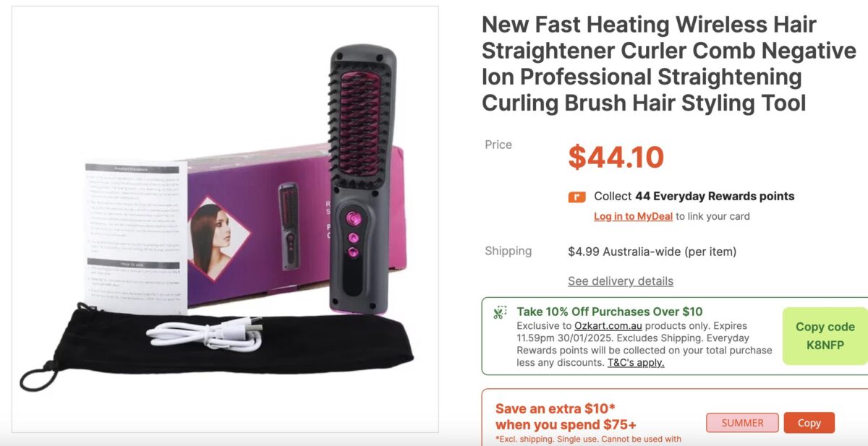The height and width of the screenshot is (446, 868).
Task: Click the instruction manual in photo
Action: pos(136,233)
